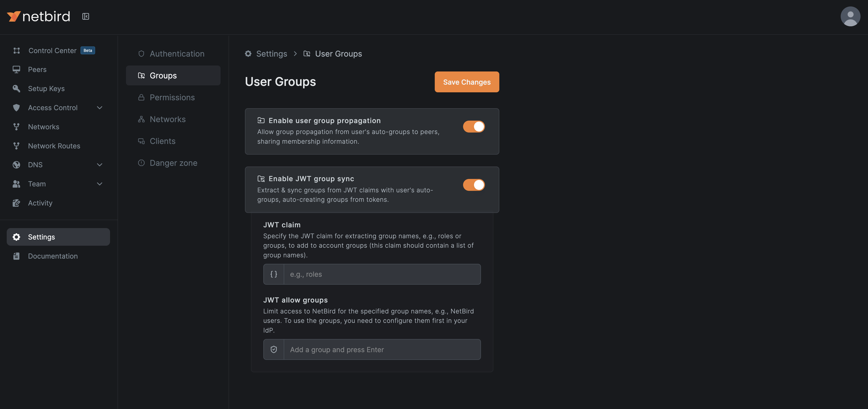
Task: Click the Activity sidebar icon
Action: coord(16,203)
